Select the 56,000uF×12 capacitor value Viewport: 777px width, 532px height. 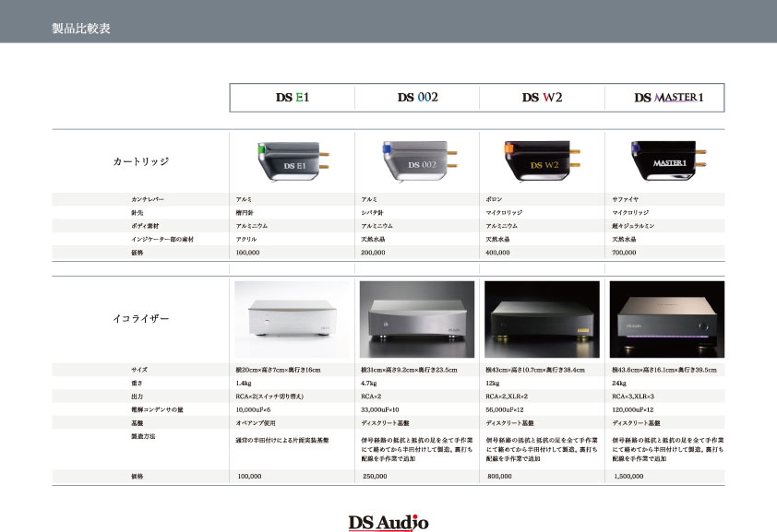click(x=505, y=410)
